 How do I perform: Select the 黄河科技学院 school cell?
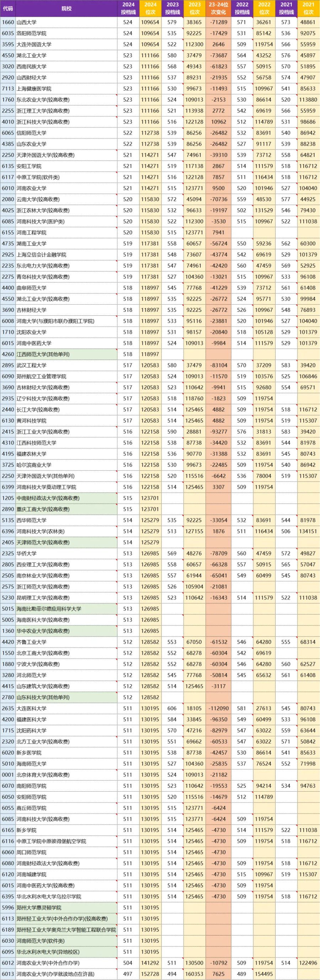click(x=66, y=420)
